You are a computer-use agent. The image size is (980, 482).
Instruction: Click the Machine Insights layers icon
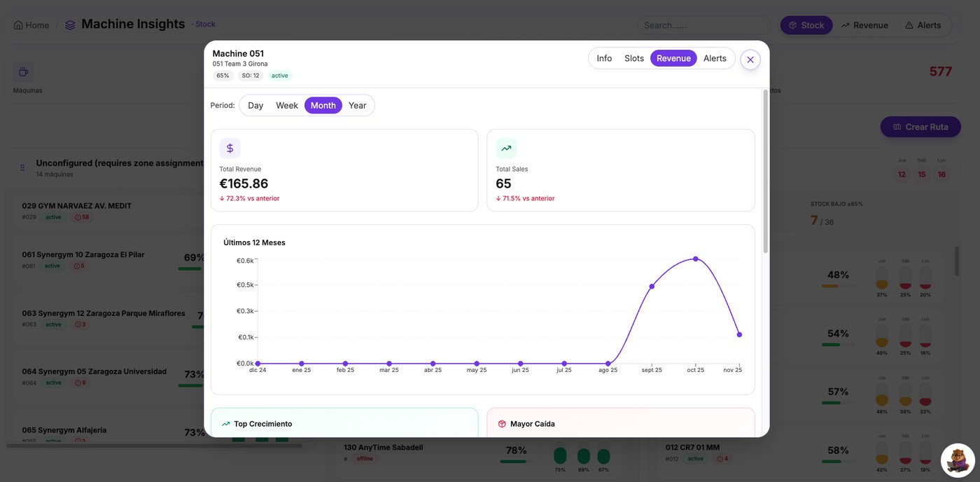(70, 25)
